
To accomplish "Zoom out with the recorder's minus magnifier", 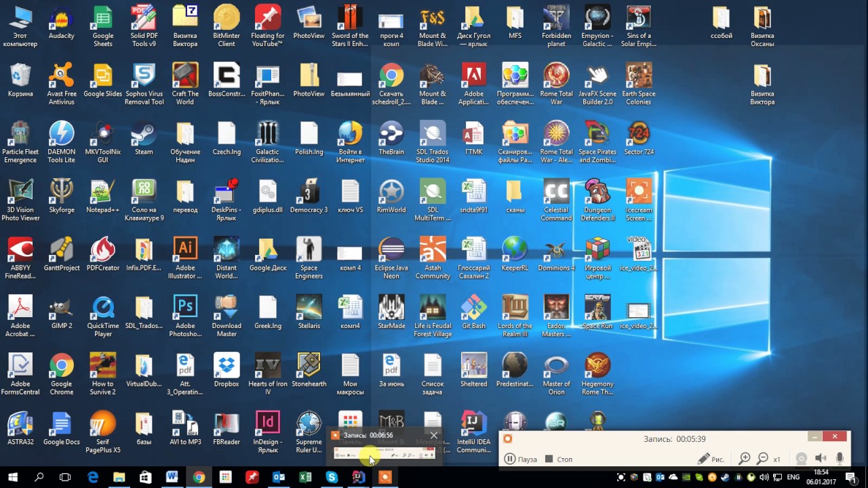I will (763, 459).
